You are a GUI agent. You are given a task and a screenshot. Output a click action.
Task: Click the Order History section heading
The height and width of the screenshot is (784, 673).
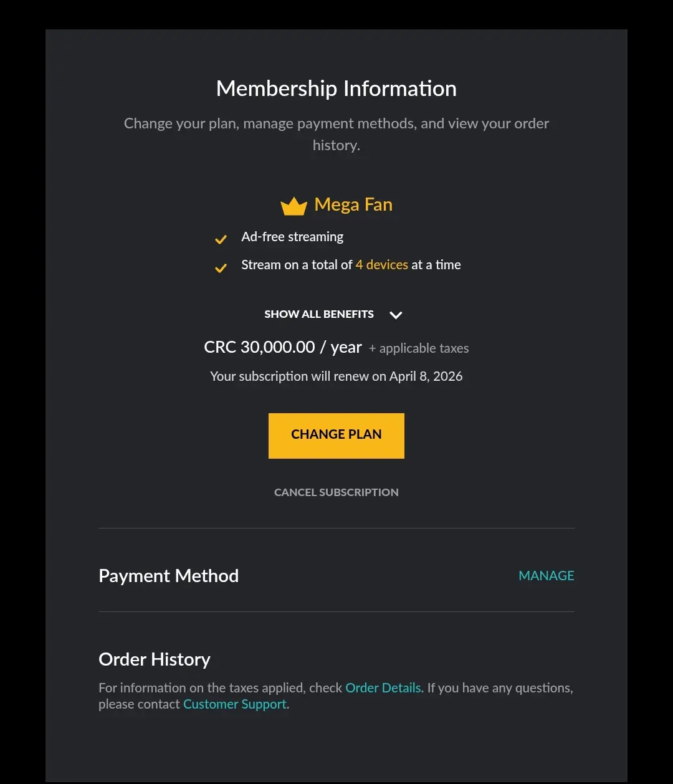[x=155, y=659]
